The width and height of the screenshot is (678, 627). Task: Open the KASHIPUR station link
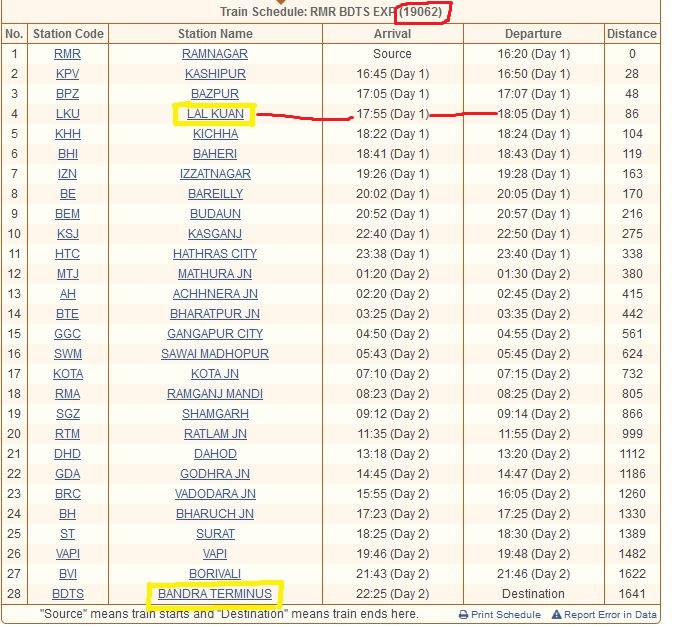point(215,74)
